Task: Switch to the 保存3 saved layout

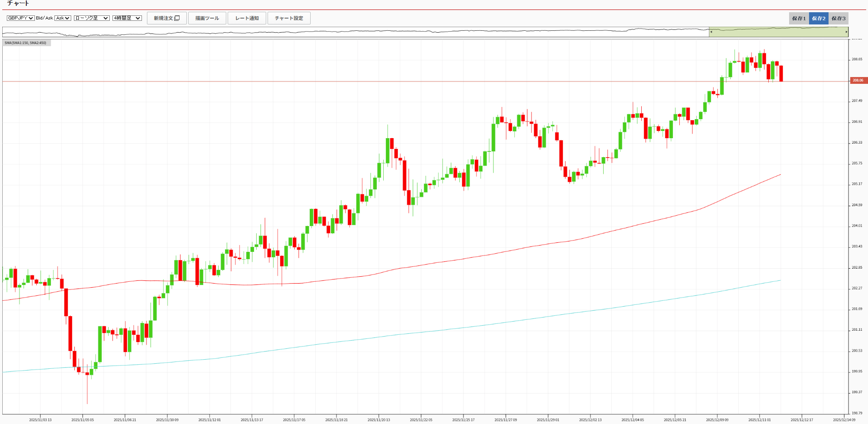Action: [x=838, y=19]
